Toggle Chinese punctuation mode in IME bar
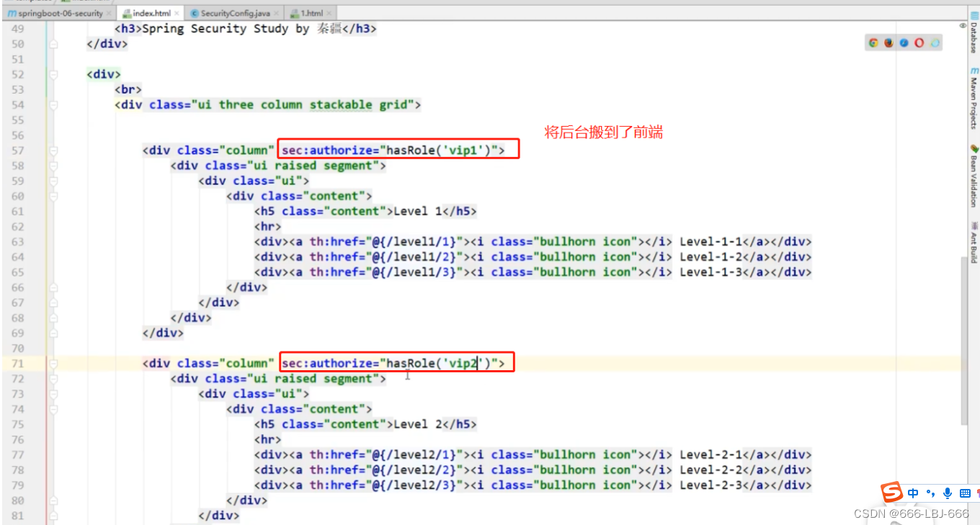The height and width of the screenshot is (525, 980). (x=930, y=494)
